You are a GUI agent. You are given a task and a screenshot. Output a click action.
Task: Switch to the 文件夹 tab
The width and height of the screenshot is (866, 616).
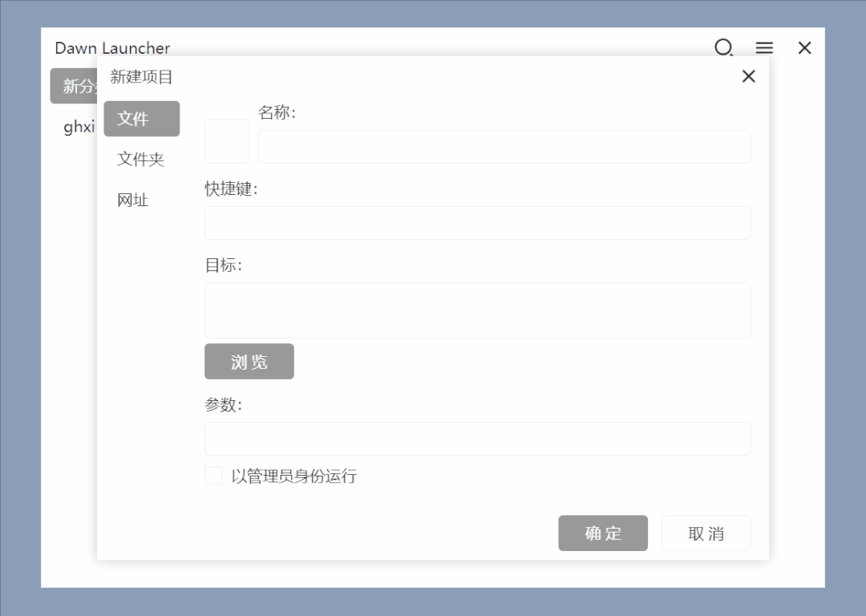click(140, 159)
